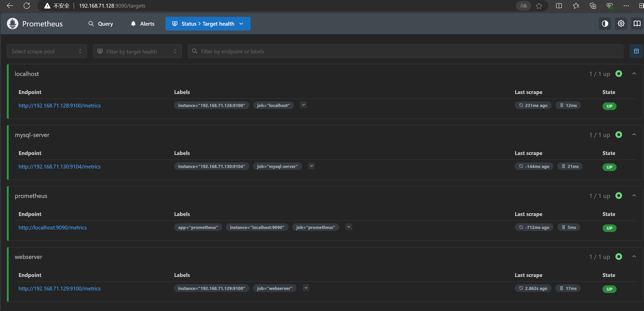644x311 pixels.
Task: Click the "-712ms ago" last scrape badge
Action: (534, 227)
